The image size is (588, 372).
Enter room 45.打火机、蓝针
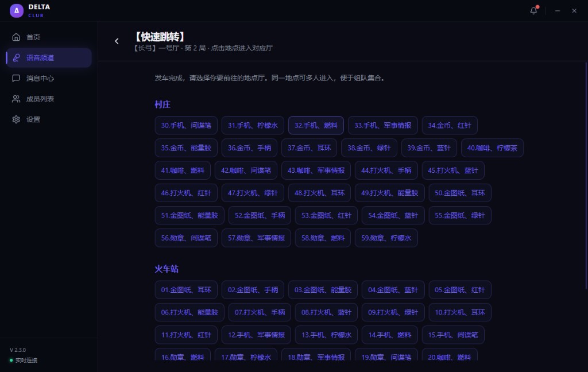[453, 170]
